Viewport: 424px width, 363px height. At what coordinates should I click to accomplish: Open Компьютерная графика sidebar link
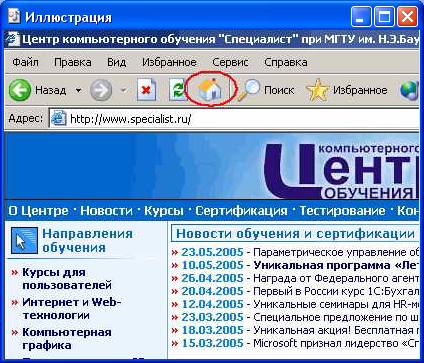coord(67,338)
